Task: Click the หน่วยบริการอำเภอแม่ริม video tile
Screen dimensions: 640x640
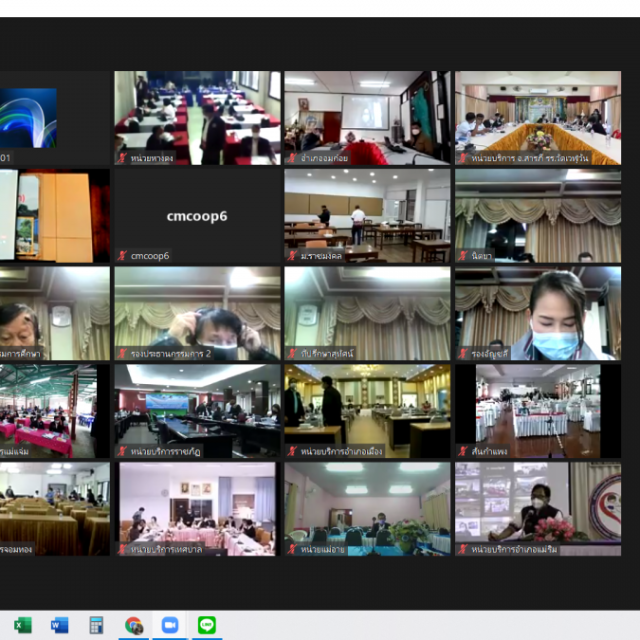Action: click(538, 508)
